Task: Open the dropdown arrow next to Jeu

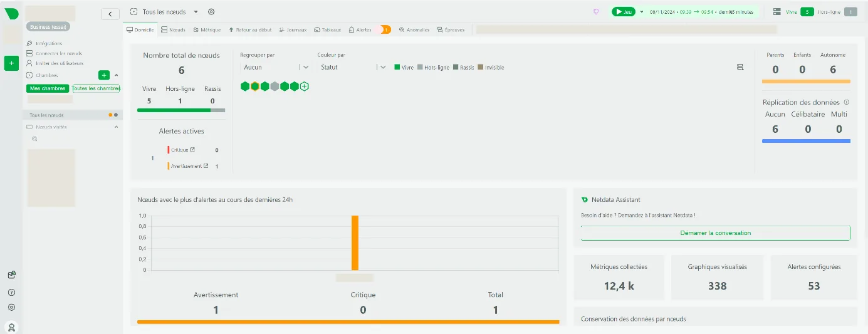Action: pyautogui.click(x=642, y=12)
